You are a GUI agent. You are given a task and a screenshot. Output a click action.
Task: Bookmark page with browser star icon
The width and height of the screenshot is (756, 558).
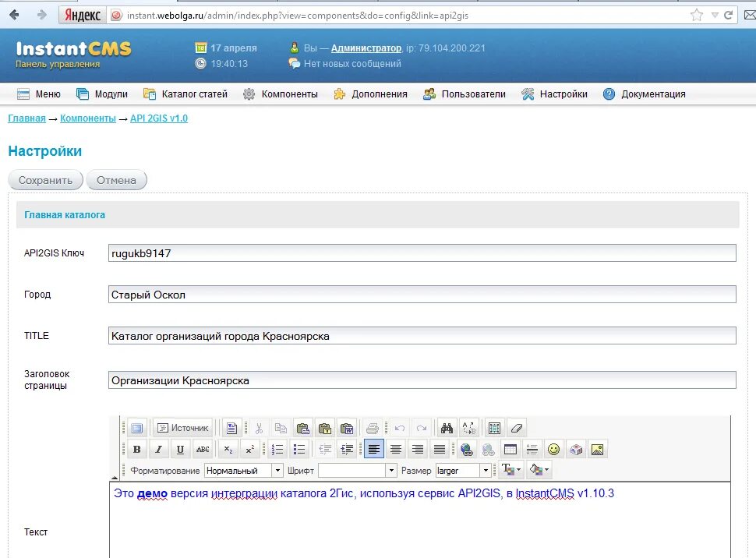pyautogui.click(x=697, y=15)
